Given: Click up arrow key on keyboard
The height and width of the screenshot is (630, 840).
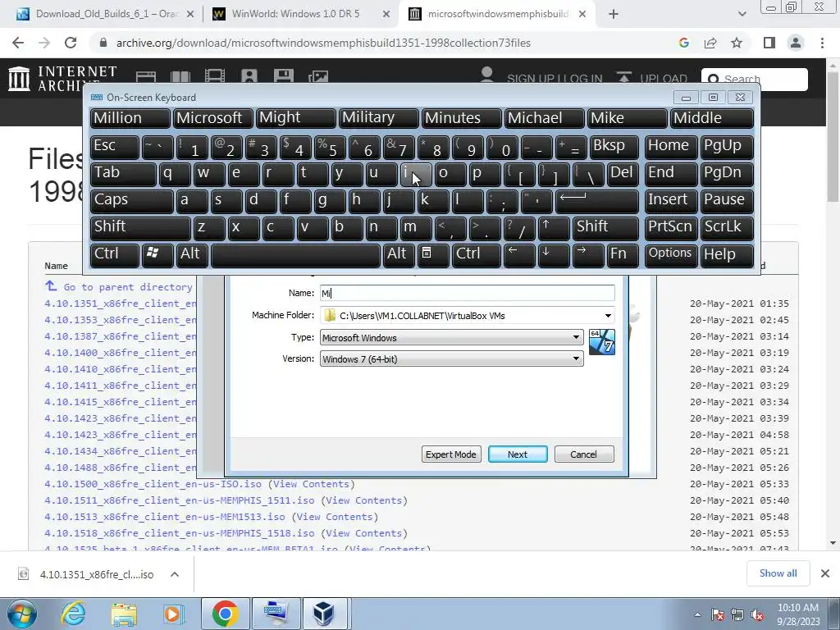Looking at the screenshot, I should point(554,228).
